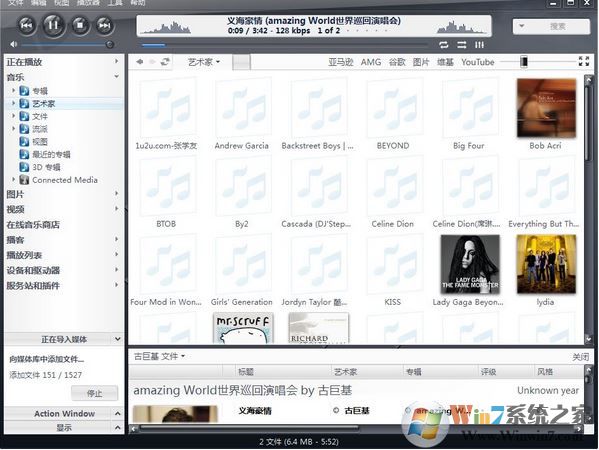
Task: Open the Bob Acri album thumbnail
Action: click(546, 108)
